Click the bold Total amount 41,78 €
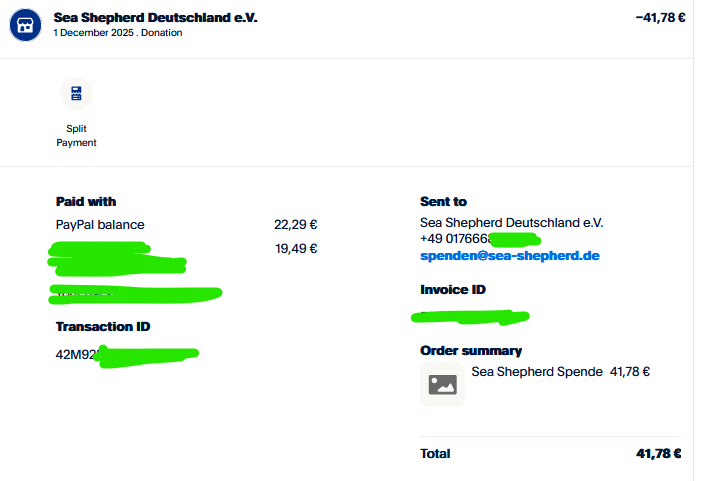This screenshot has height=481, width=706. click(658, 454)
